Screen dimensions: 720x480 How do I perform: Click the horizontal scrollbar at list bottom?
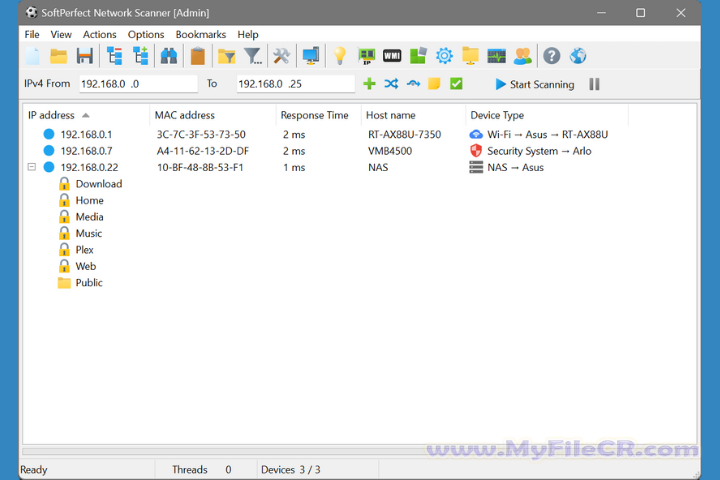coord(360,452)
